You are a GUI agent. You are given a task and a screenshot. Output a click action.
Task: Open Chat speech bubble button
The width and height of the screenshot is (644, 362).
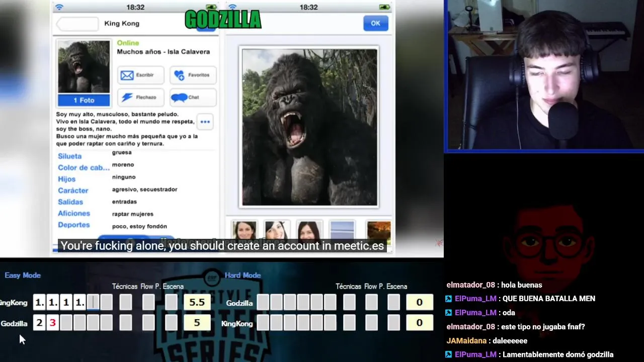pyautogui.click(x=193, y=97)
